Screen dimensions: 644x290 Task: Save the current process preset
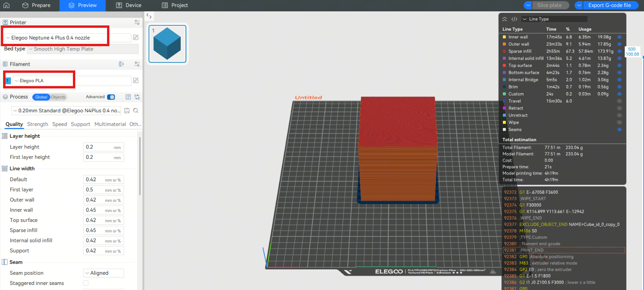tap(127, 111)
